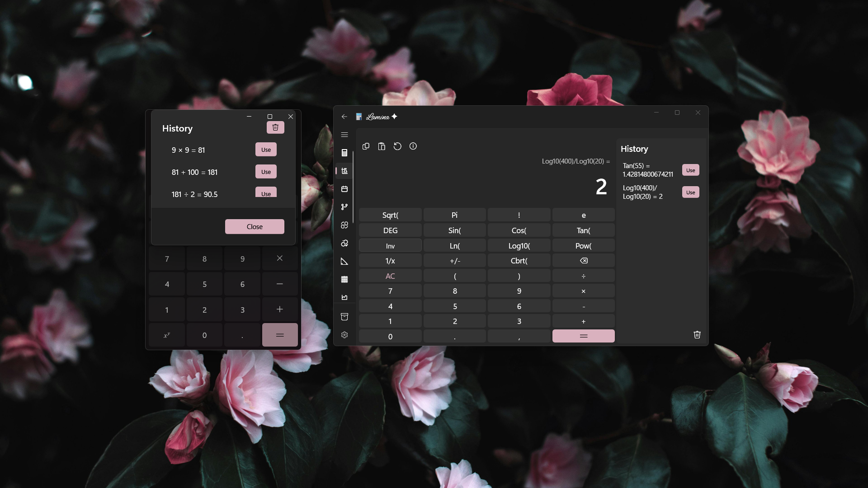This screenshot has width=868, height=488.
Task: Open the graphing chart sidebar icon
Action: [x=344, y=297]
